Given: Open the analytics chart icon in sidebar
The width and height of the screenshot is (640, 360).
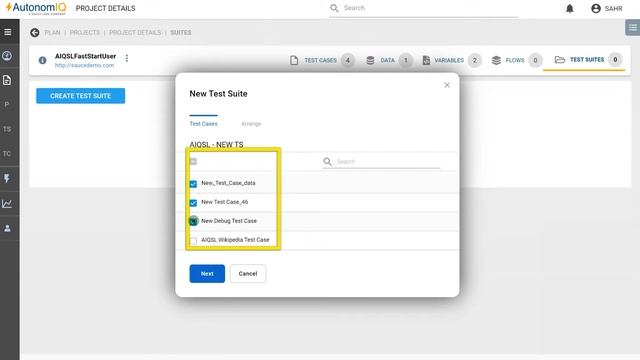Looking at the screenshot, I should point(7,203).
